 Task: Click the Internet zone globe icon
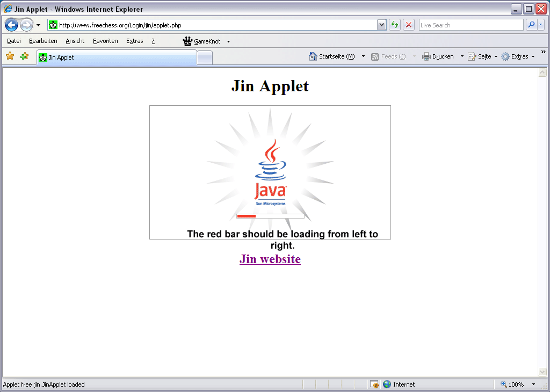click(387, 384)
